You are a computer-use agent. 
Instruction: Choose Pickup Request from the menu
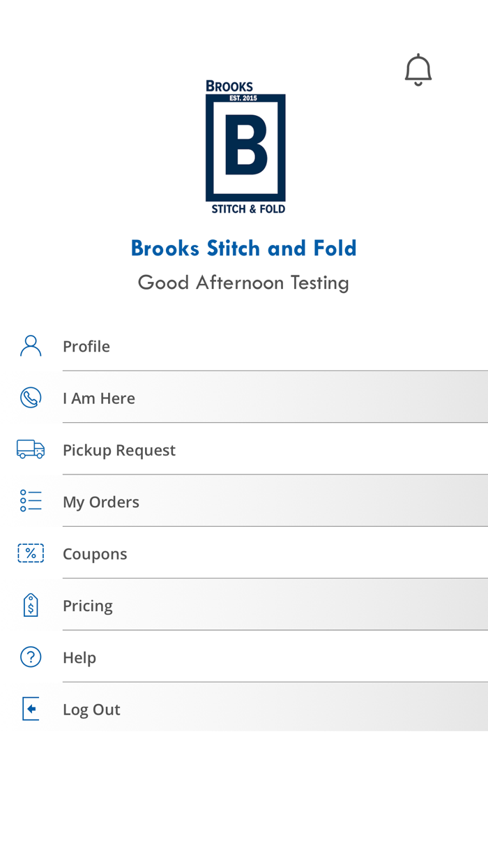(119, 449)
